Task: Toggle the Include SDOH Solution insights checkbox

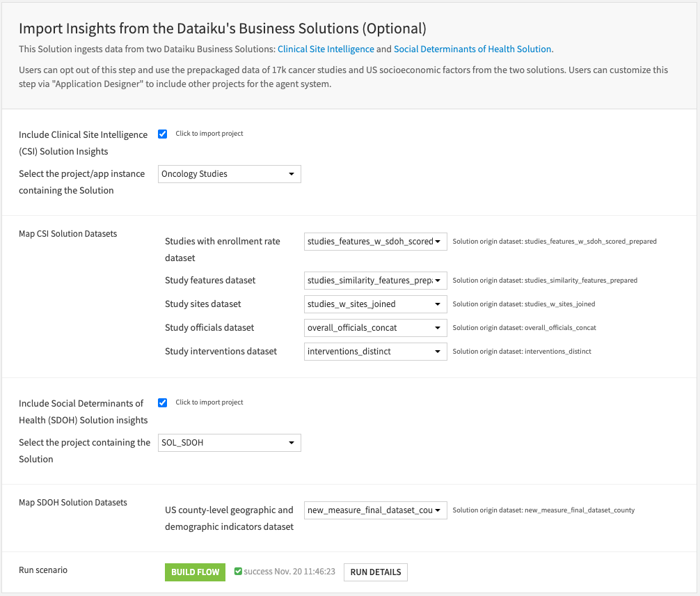Action: pyautogui.click(x=163, y=402)
